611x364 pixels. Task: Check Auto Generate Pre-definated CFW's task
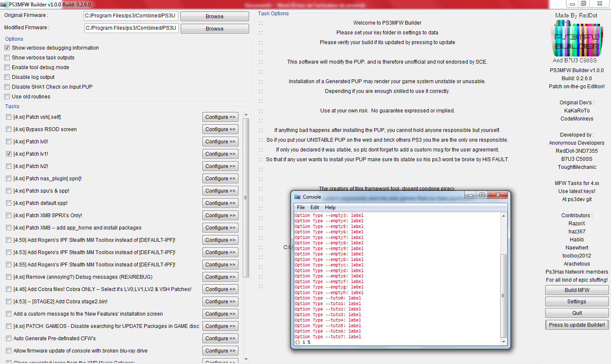click(9, 339)
